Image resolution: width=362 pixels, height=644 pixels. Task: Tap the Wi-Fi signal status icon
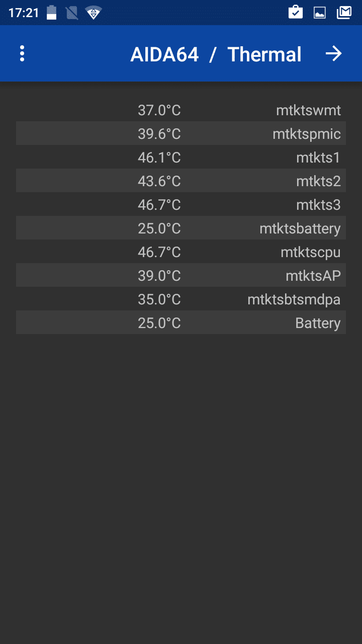click(x=93, y=13)
